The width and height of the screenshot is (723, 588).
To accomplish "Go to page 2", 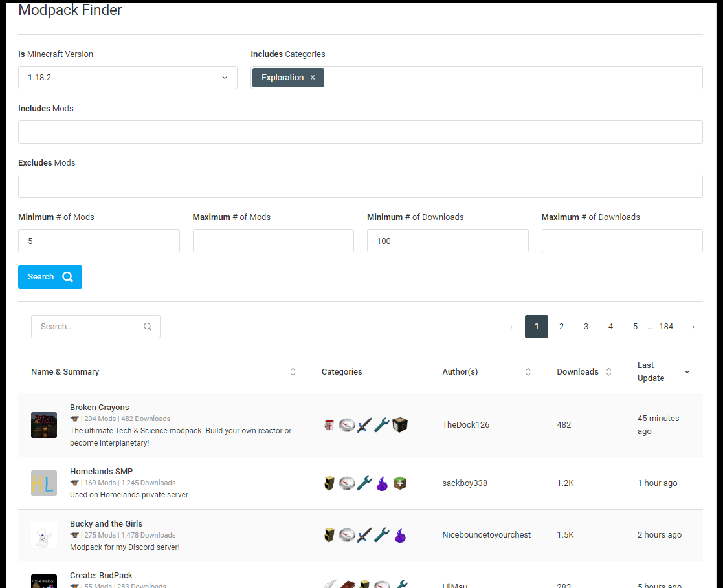I will pyautogui.click(x=561, y=327).
